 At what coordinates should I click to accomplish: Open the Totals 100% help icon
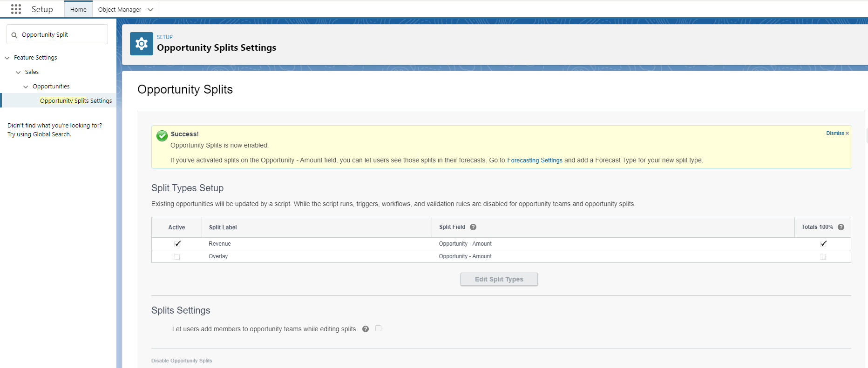(841, 227)
